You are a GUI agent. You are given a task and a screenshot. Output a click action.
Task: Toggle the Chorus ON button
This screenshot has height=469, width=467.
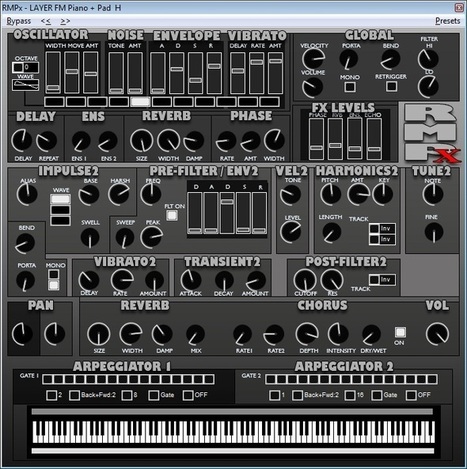click(x=400, y=332)
